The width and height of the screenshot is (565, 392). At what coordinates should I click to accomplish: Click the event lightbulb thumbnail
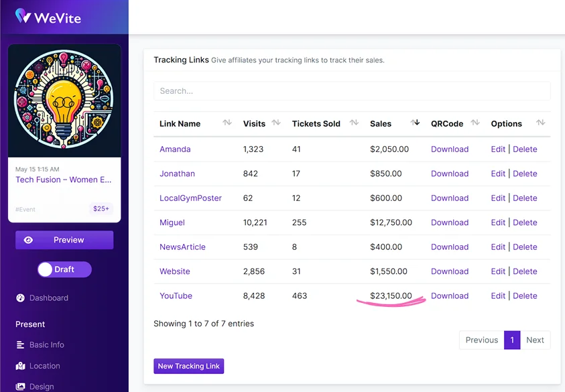[x=64, y=99]
